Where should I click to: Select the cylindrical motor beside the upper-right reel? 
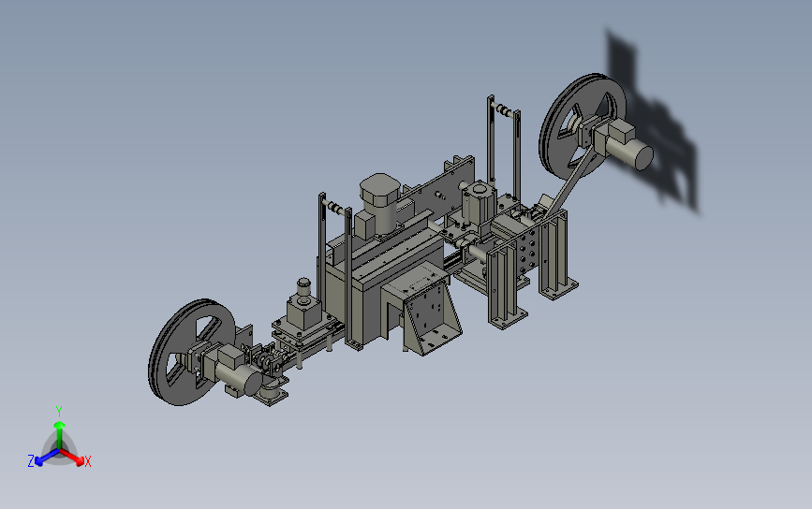pos(629,153)
